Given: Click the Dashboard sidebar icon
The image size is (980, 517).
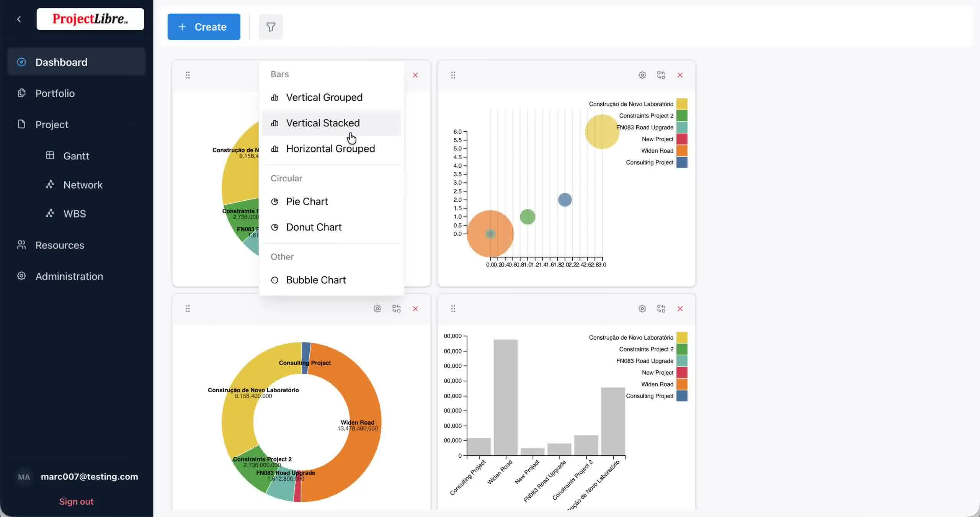Looking at the screenshot, I should click(21, 62).
